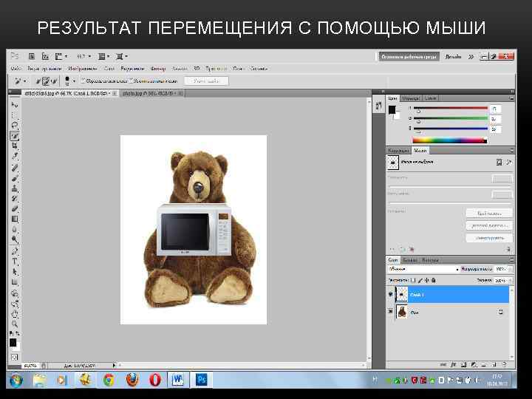Viewport: 532px width, 399px height.
Task: Click the 'Цветовой диапазон' button
Action: click(x=489, y=225)
